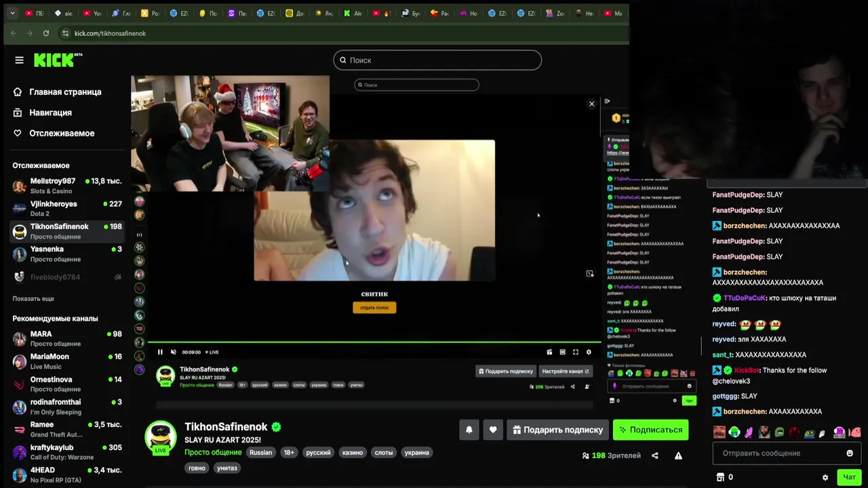The width and height of the screenshot is (868, 488).
Task: Open recommended channel Ornestinova
Action: pos(66,384)
